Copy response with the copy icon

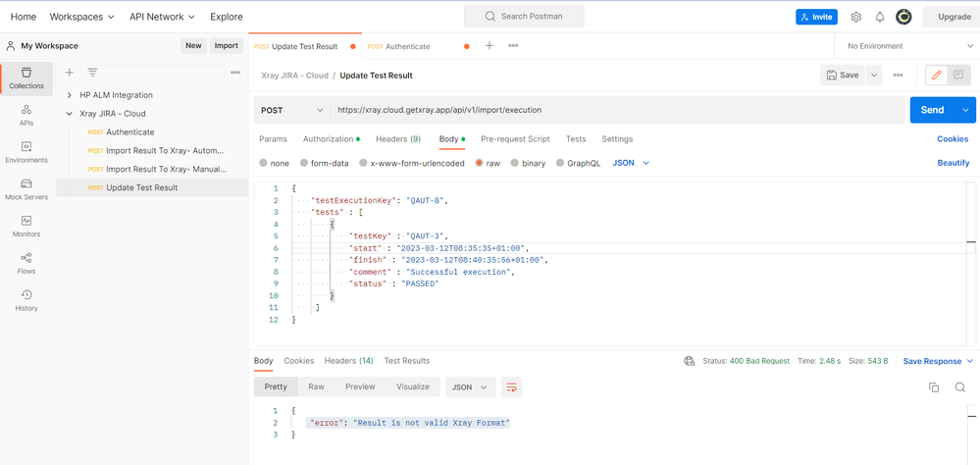pos(934,387)
